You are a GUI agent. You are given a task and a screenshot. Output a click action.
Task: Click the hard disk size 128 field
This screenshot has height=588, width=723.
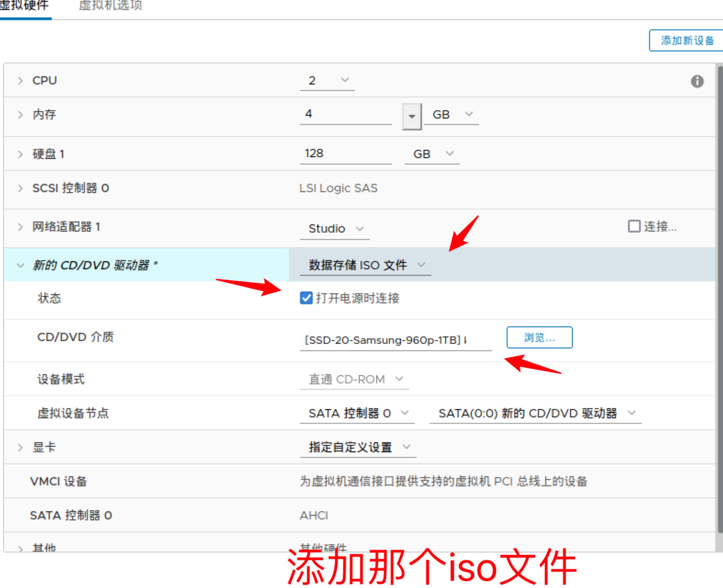tap(346, 154)
